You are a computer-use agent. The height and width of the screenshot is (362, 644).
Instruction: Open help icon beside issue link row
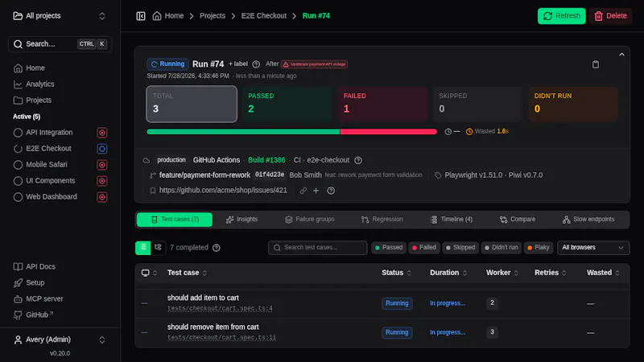pyautogui.click(x=331, y=191)
